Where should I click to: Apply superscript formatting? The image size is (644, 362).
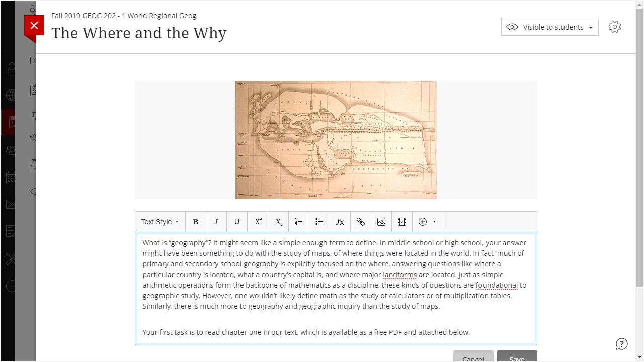258,222
